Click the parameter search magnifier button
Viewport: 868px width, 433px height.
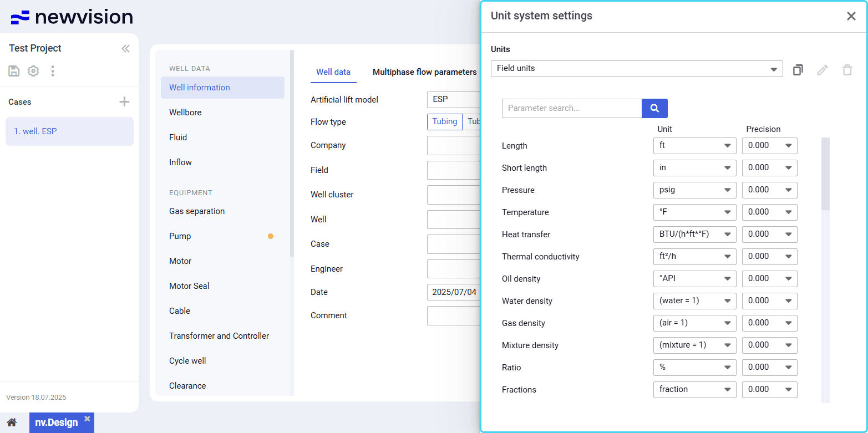click(x=654, y=108)
